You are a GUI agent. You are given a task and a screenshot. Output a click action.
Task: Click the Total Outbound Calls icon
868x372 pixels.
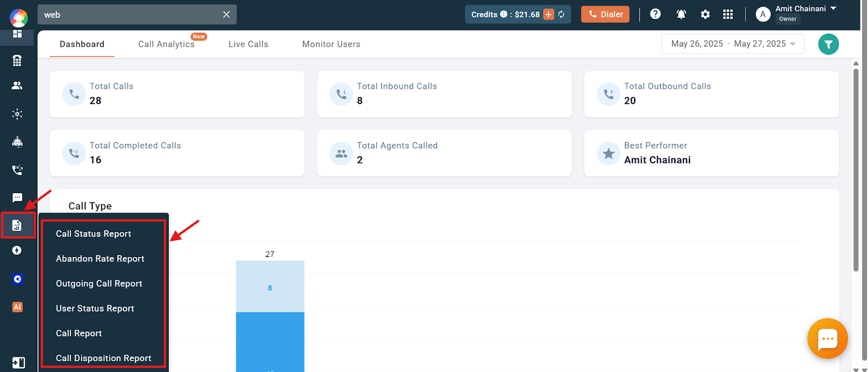[x=609, y=94]
